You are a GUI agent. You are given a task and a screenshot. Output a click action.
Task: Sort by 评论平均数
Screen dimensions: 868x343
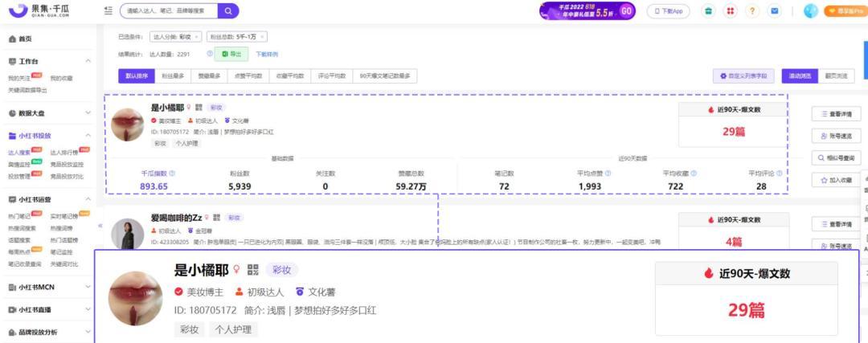coord(332,76)
